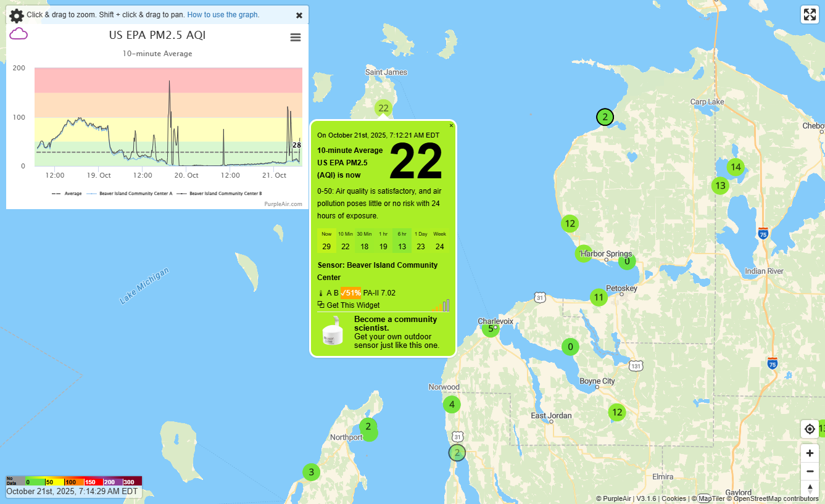Close the graph help bar with X

(x=299, y=15)
